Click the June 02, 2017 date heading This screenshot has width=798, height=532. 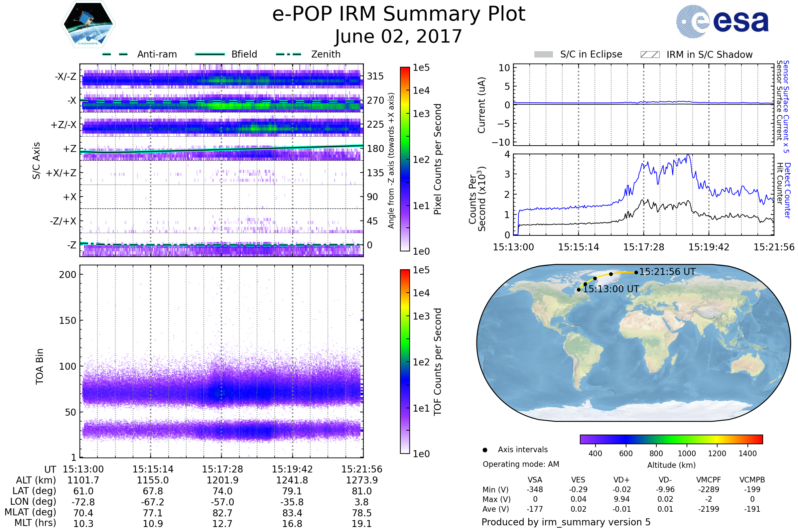pyautogui.click(x=399, y=36)
